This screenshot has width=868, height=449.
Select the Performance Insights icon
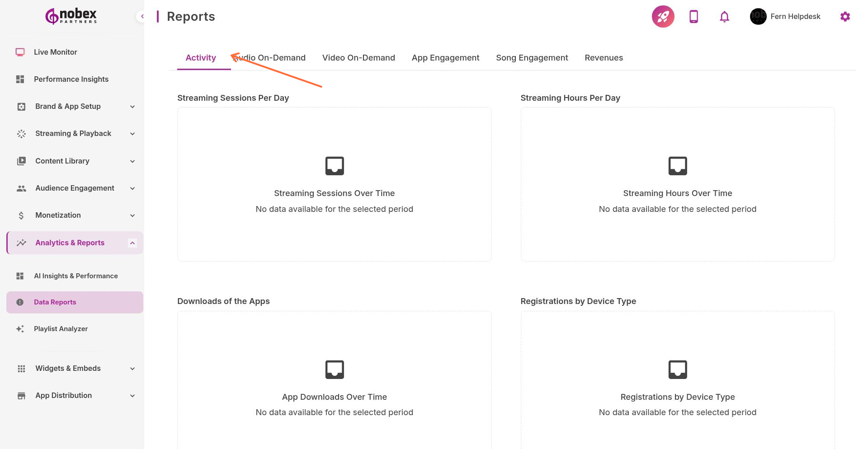coord(20,79)
